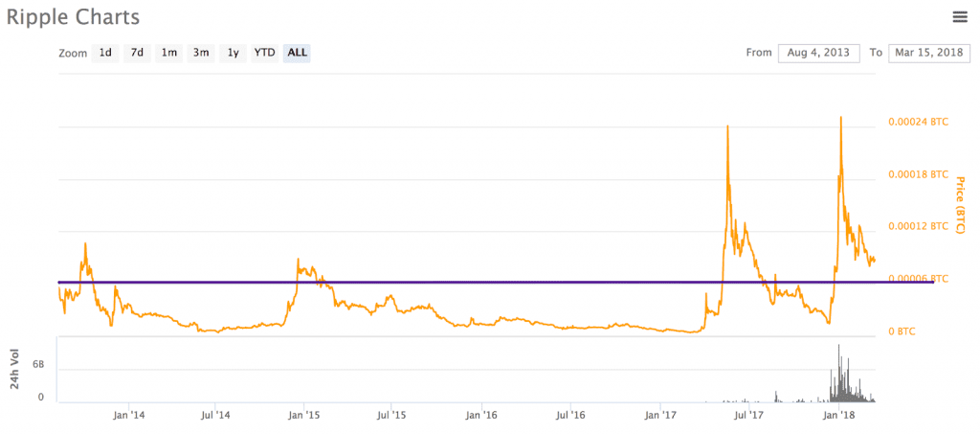The width and height of the screenshot is (980, 434).
Task: Set zoom range to 1m
Action: tap(168, 53)
